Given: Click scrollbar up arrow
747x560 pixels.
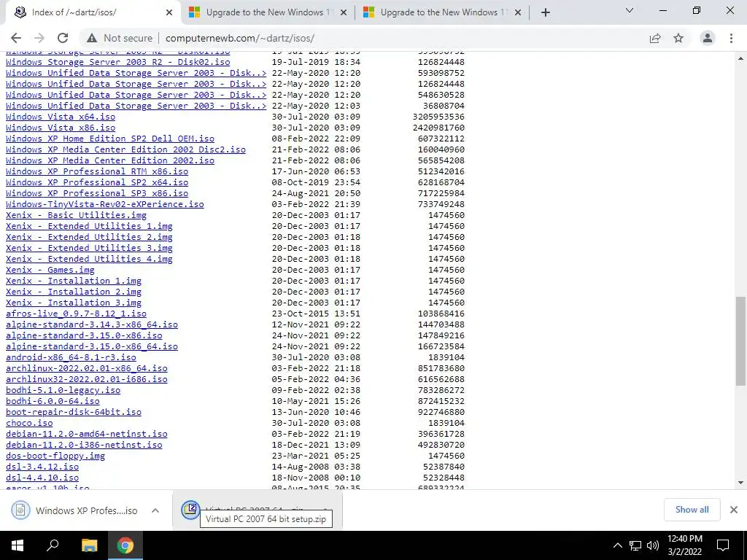Looking at the screenshot, I should click(740, 58).
